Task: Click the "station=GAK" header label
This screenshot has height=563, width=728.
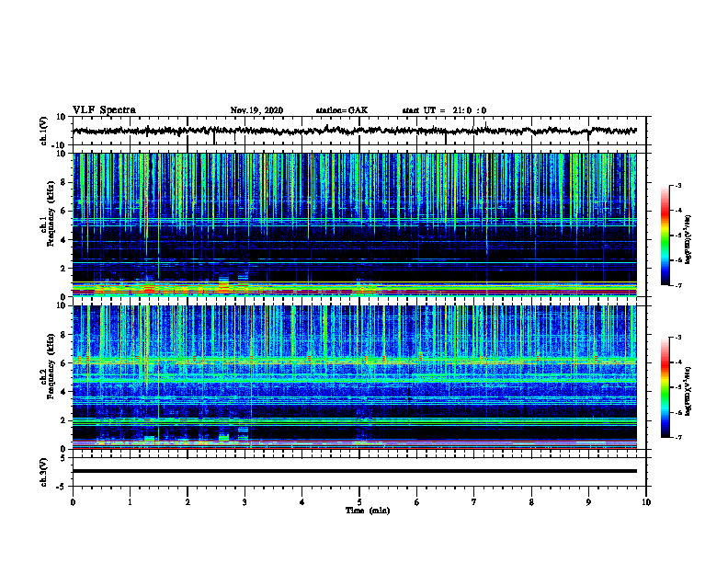Action: (342, 110)
